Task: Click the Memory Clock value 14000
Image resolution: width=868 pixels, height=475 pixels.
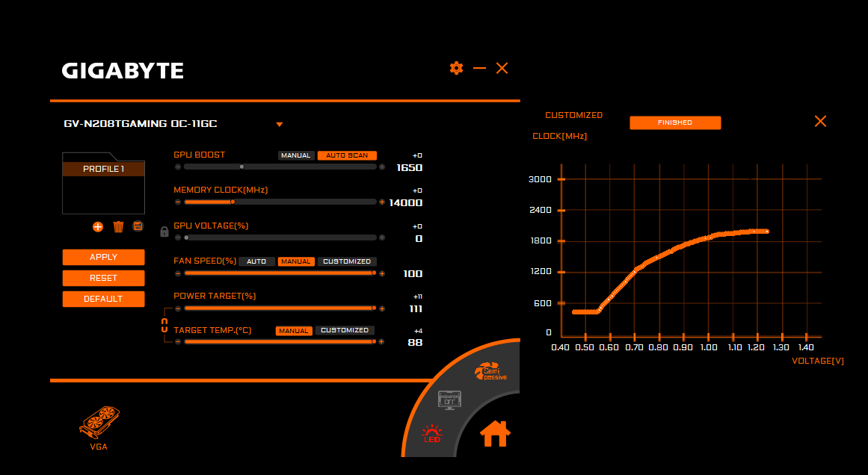Action: point(406,203)
